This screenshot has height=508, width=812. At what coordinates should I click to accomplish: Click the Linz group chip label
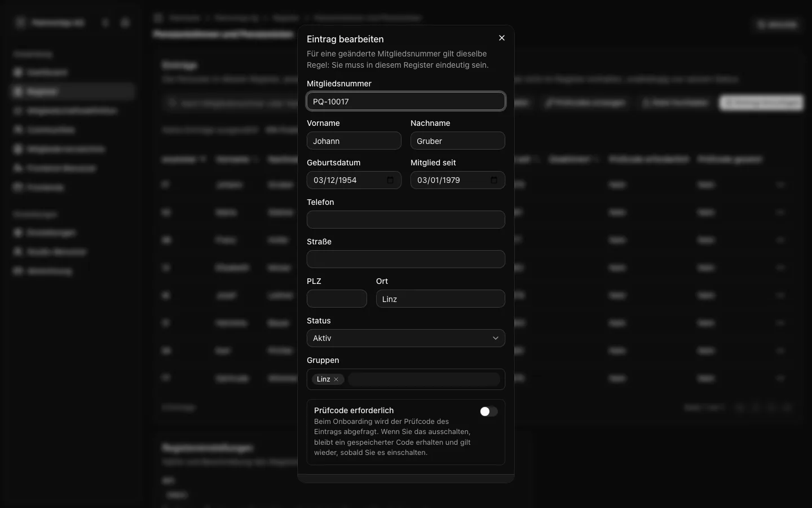point(324,379)
